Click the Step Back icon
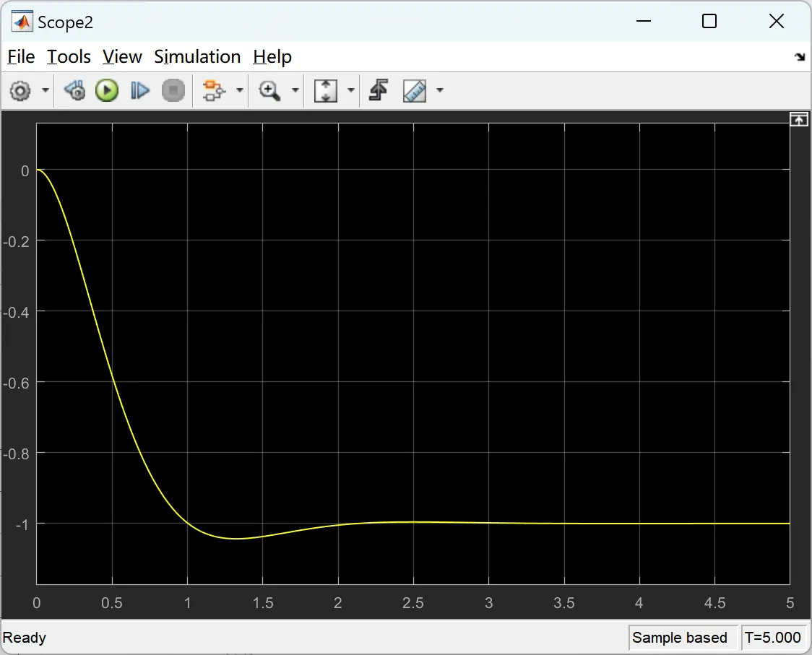Screen dimensions: 812x655 point(75,90)
